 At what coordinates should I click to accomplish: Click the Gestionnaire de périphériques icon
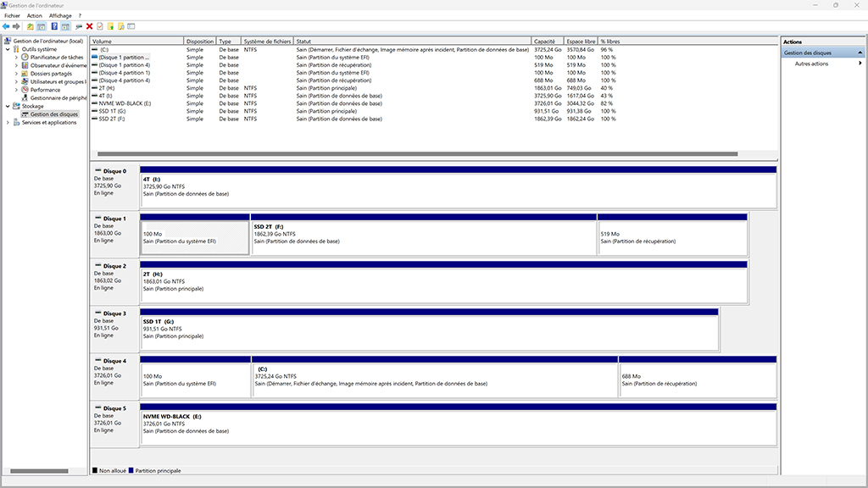click(25, 98)
